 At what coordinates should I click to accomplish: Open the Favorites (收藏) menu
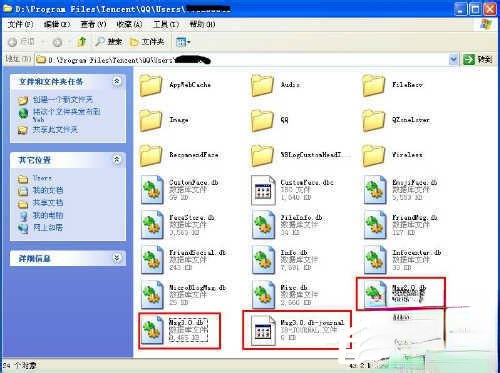(x=129, y=24)
